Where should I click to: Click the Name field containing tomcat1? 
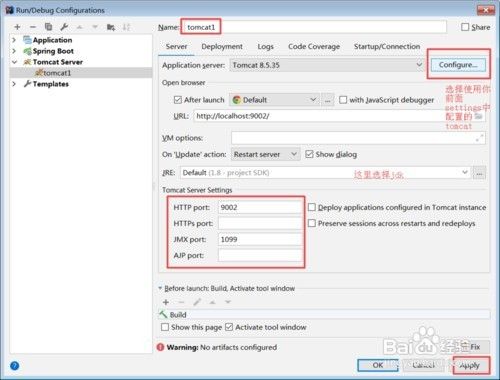(314, 27)
